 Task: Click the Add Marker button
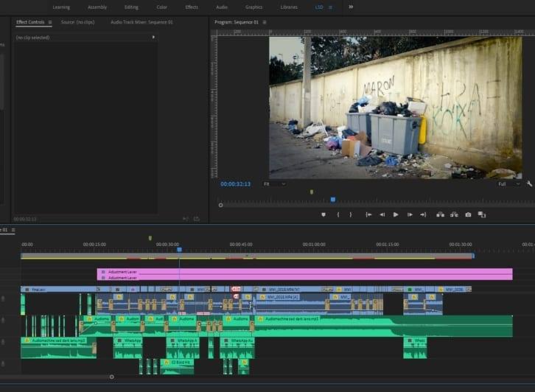(x=324, y=214)
